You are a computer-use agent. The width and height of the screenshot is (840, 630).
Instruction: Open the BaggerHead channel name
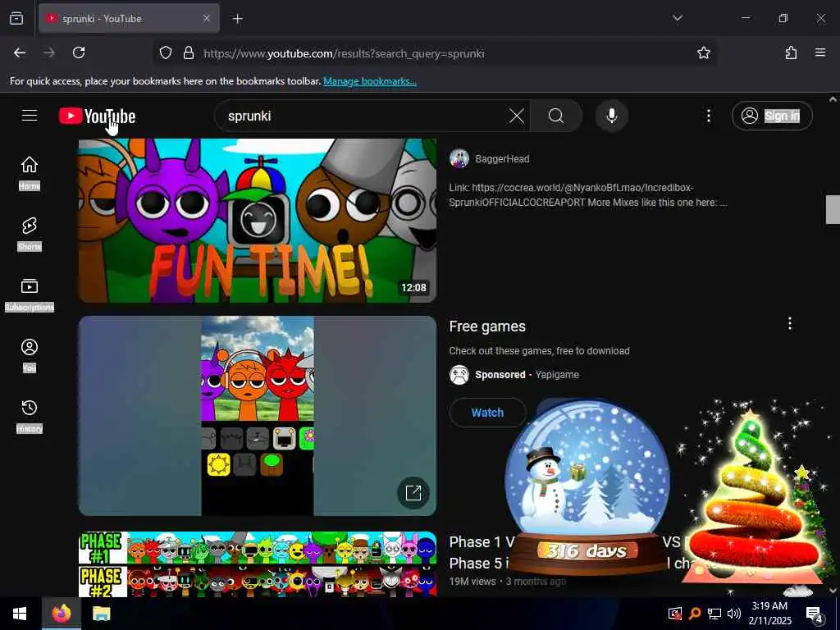(502, 159)
